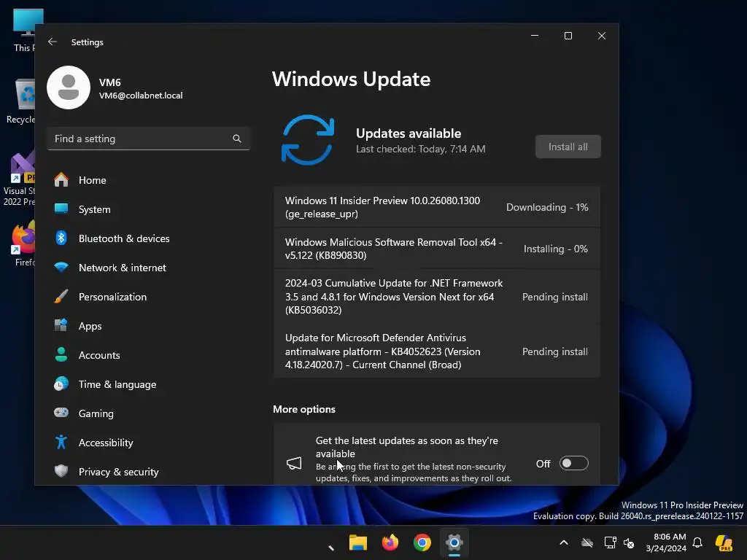Viewport: 747px width, 560px height.
Task: Click the search magnifier icon
Action: click(237, 139)
